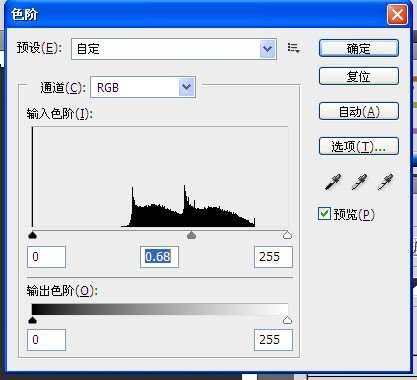
Task: Click the input highlight field 255
Action: [273, 257]
